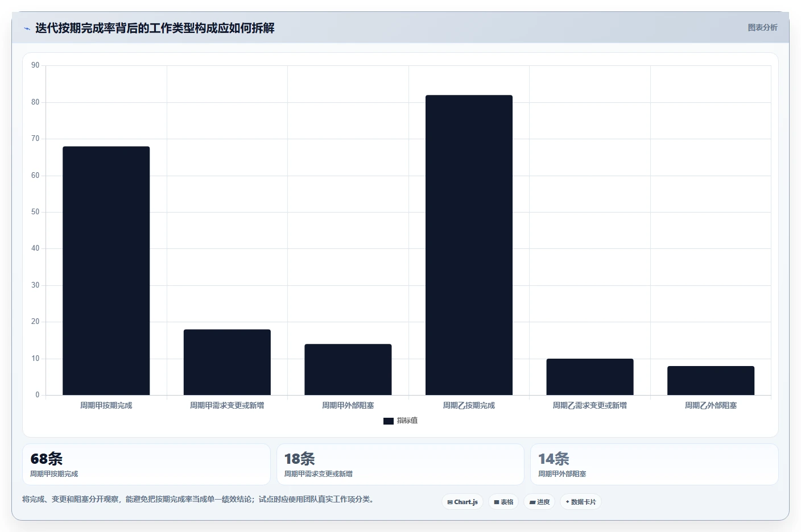Click the y-axis value 90

click(x=35, y=65)
